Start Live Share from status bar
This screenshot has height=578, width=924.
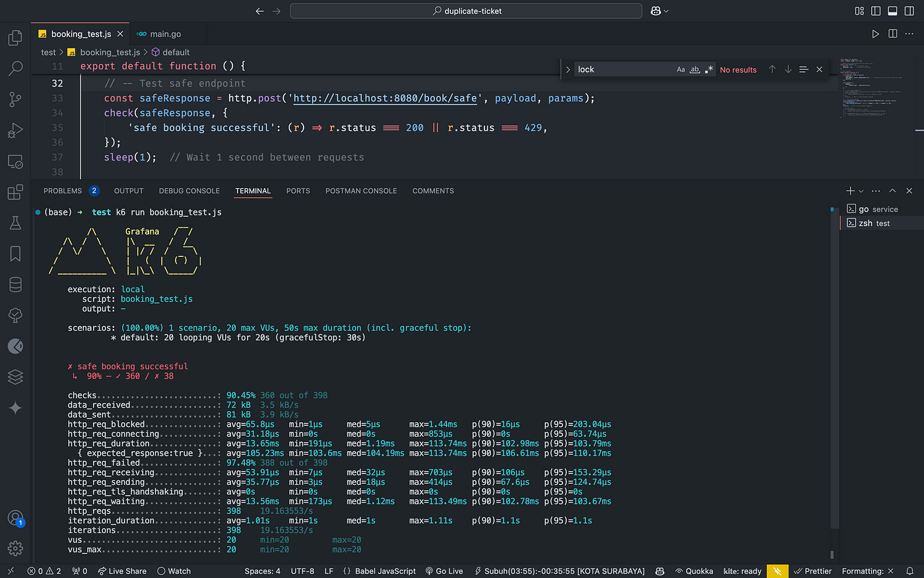coord(122,571)
